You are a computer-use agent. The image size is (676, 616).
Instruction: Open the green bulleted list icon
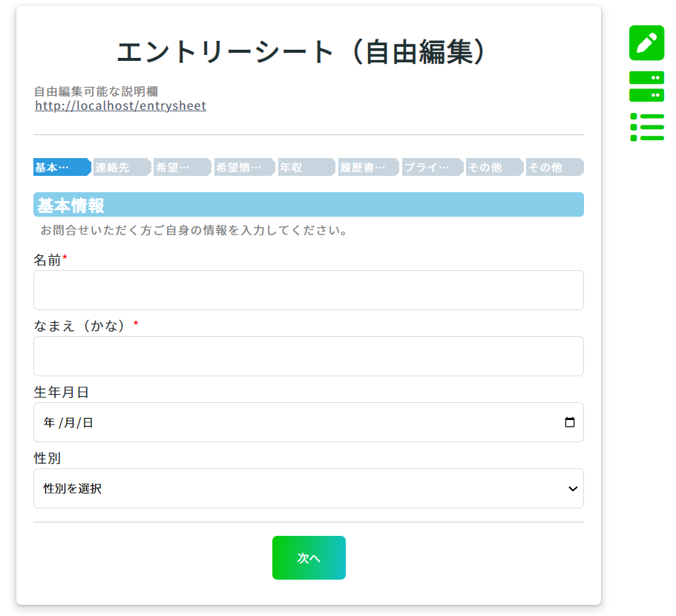pos(646,127)
